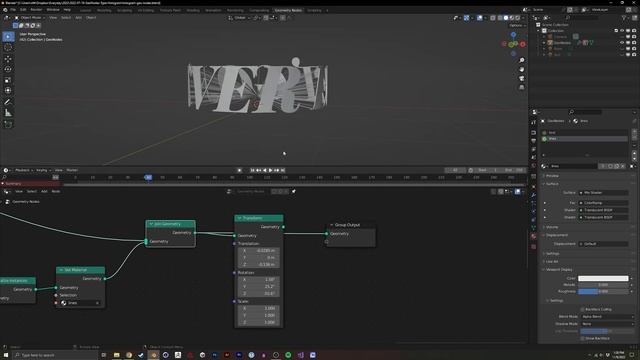Screen dimensions: 640x360
Task: Click the Metallic slider in Viewport Display
Action: point(603,285)
